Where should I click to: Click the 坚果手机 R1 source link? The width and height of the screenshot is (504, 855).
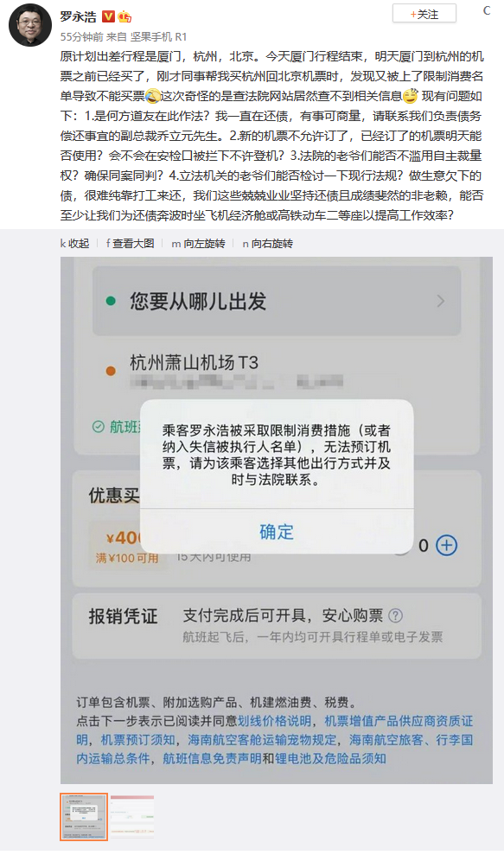[158, 36]
